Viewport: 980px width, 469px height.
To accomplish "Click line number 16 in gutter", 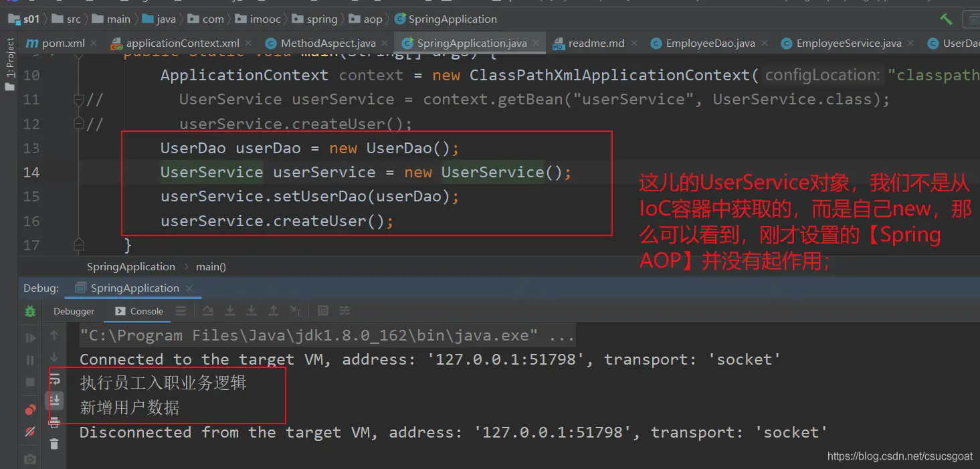I will (31, 221).
